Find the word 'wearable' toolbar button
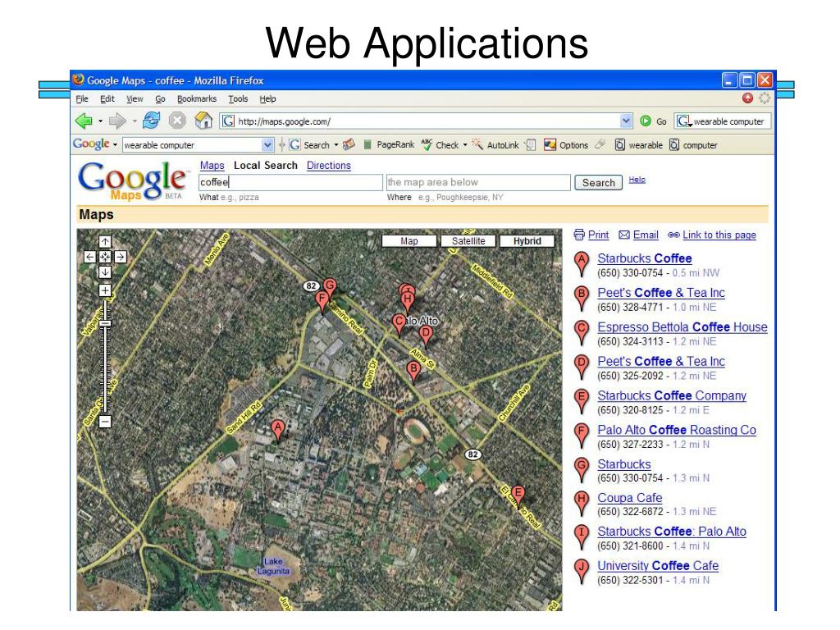840x630 pixels. tap(638, 144)
